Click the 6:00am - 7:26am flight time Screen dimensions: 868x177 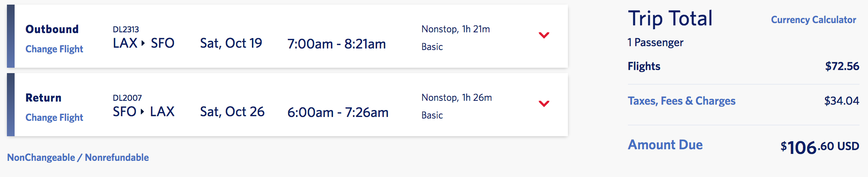338,113
